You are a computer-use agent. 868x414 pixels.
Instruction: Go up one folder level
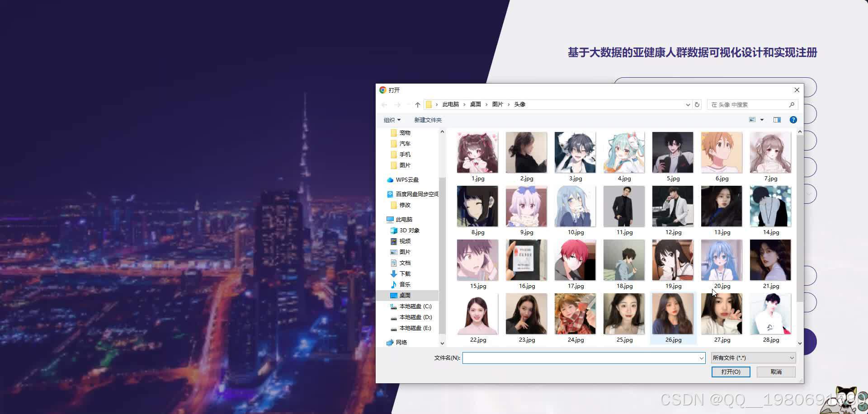tap(417, 104)
